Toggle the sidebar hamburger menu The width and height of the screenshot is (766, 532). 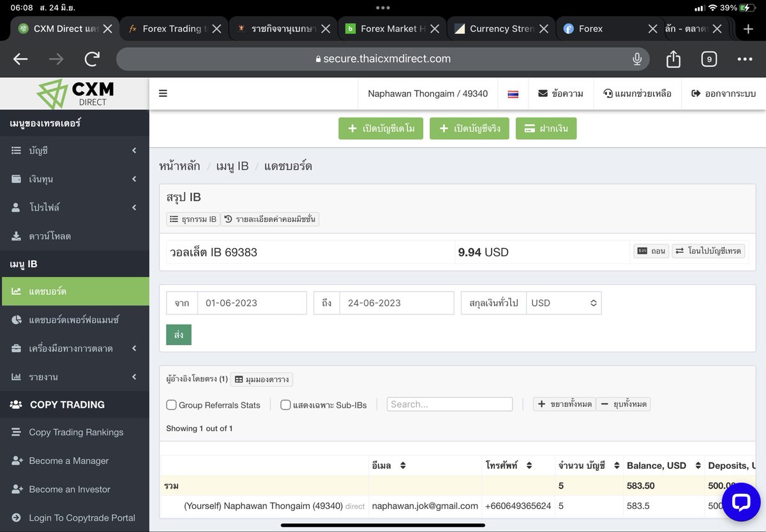point(163,94)
